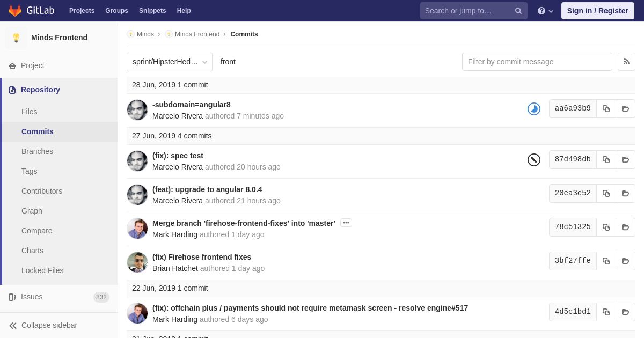View running pipeline status for aa6a93b9

click(x=534, y=109)
